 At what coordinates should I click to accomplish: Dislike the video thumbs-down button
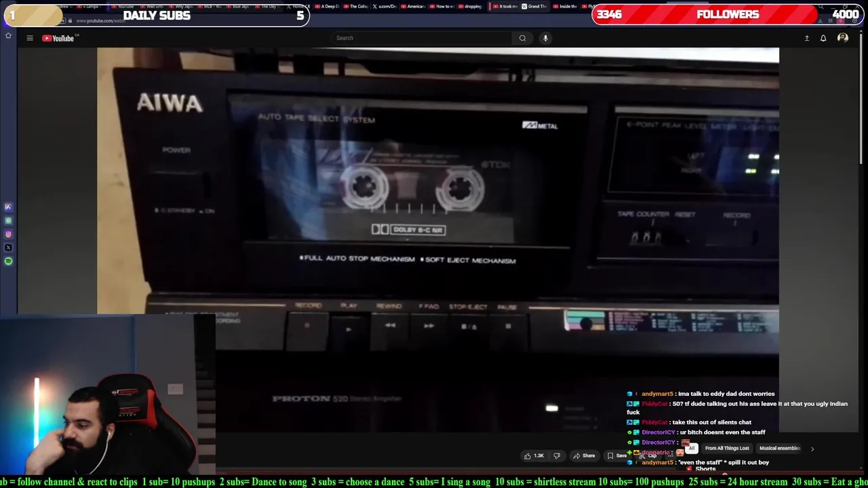coord(557,455)
